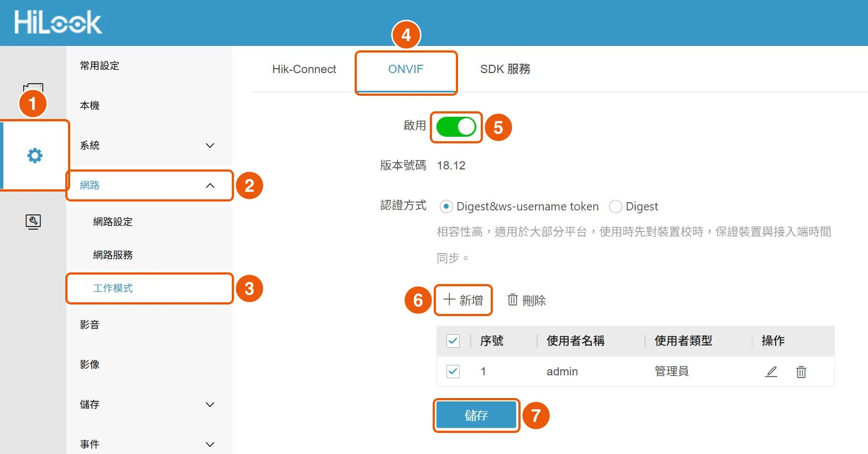
Task: Open the configuration gear icon
Action: [35, 156]
